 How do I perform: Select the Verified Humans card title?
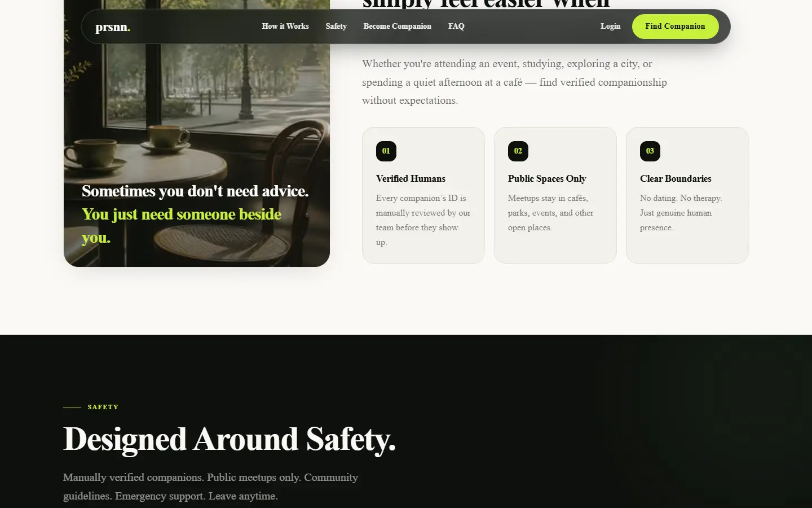click(x=411, y=178)
